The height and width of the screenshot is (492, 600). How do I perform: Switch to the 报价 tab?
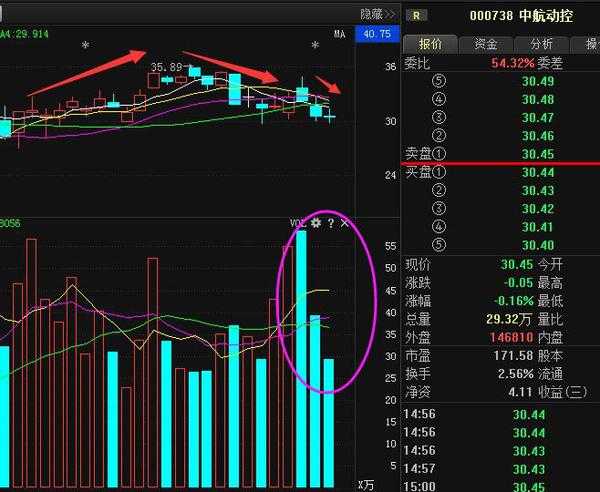[x=430, y=44]
